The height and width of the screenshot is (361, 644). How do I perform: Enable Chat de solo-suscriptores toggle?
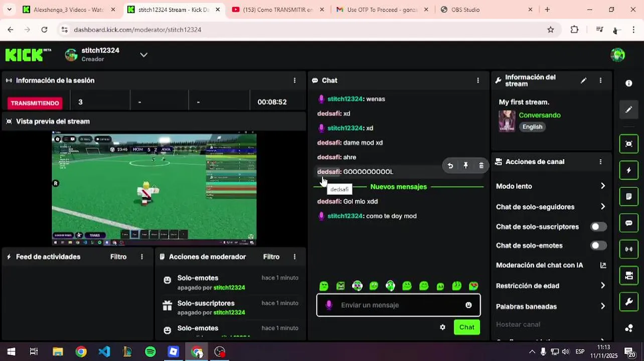click(598, 227)
